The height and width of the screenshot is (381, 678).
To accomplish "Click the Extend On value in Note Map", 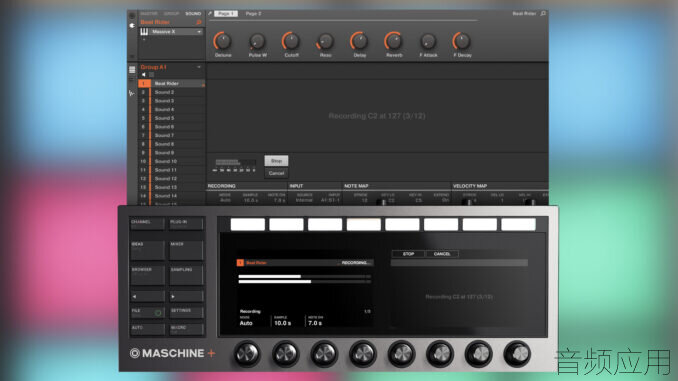I will (x=445, y=200).
